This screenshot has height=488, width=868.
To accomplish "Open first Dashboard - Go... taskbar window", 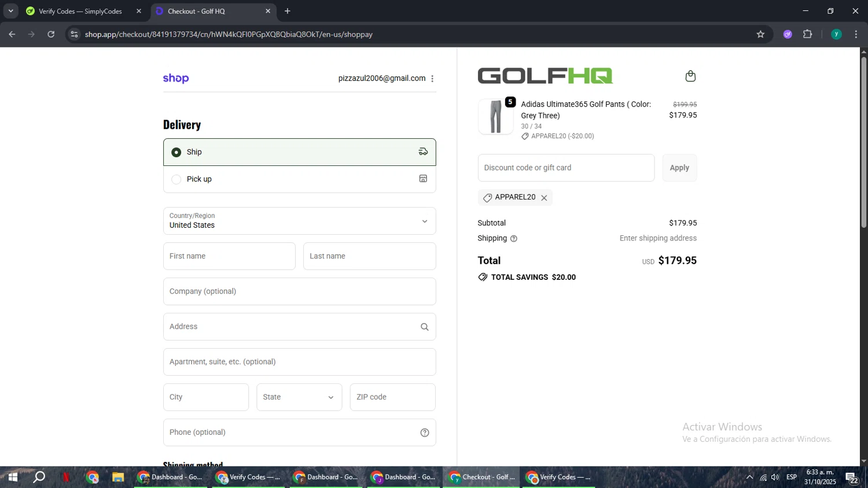I will 171,477.
